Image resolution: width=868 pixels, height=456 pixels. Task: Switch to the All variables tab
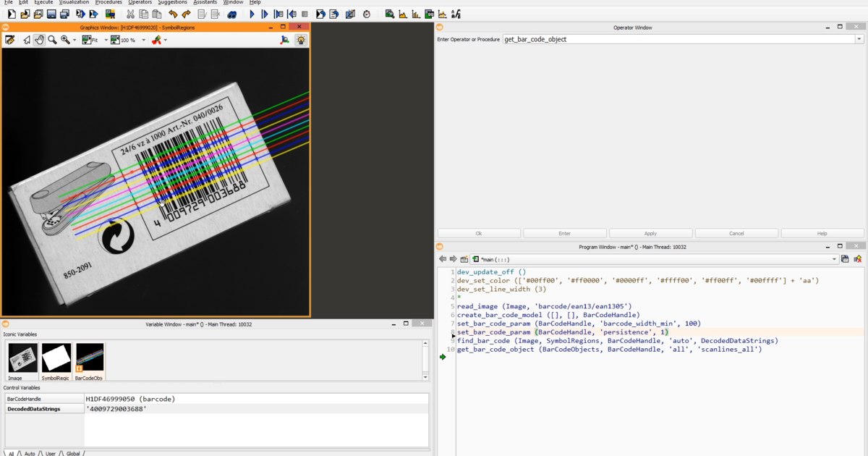(11, 453)
